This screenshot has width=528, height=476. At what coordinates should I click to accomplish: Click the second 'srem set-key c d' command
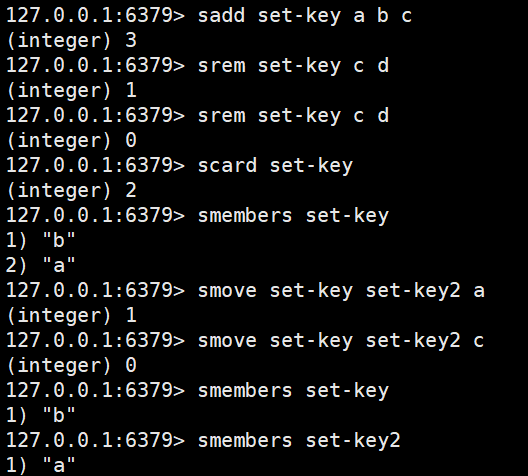click(293, 116)
